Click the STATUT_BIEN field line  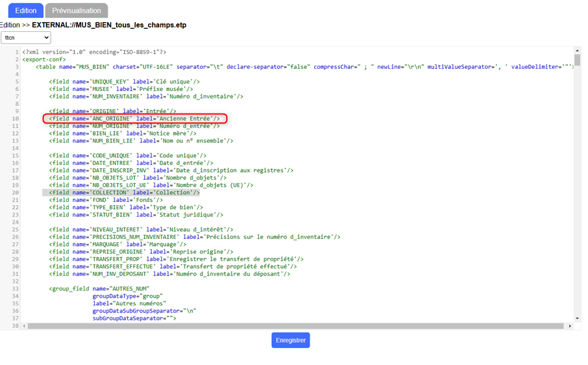tap(135, 214)
